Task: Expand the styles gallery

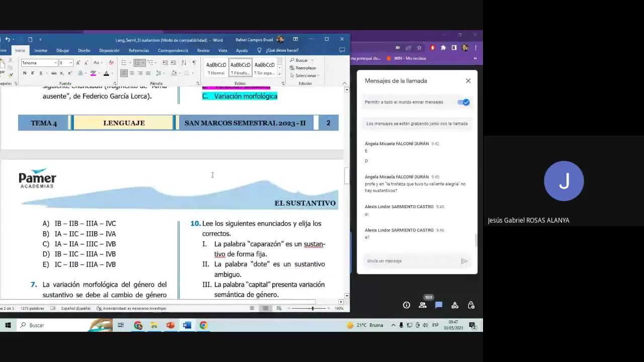Action: (280, 73)
